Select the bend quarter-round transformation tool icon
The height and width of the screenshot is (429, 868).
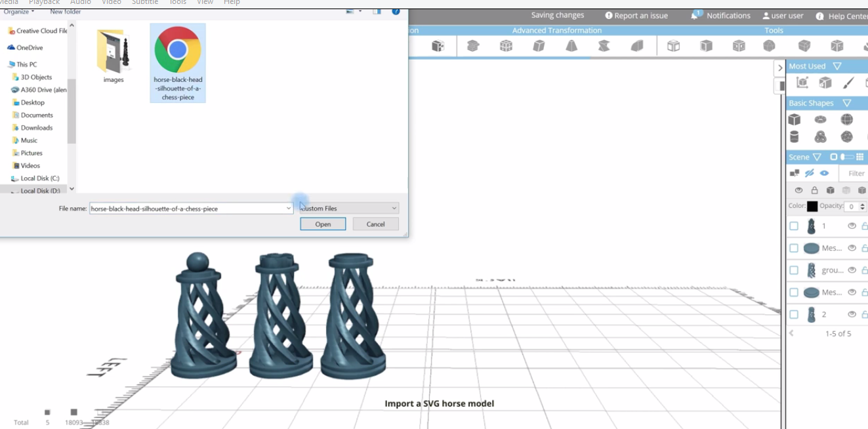(x=637, y=46)
